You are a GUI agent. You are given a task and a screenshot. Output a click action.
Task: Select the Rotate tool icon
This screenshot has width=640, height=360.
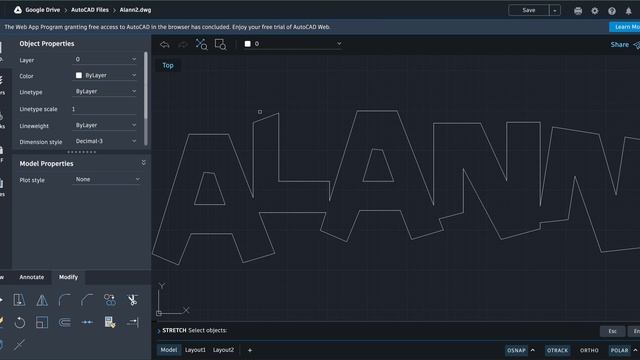point(19,322)
